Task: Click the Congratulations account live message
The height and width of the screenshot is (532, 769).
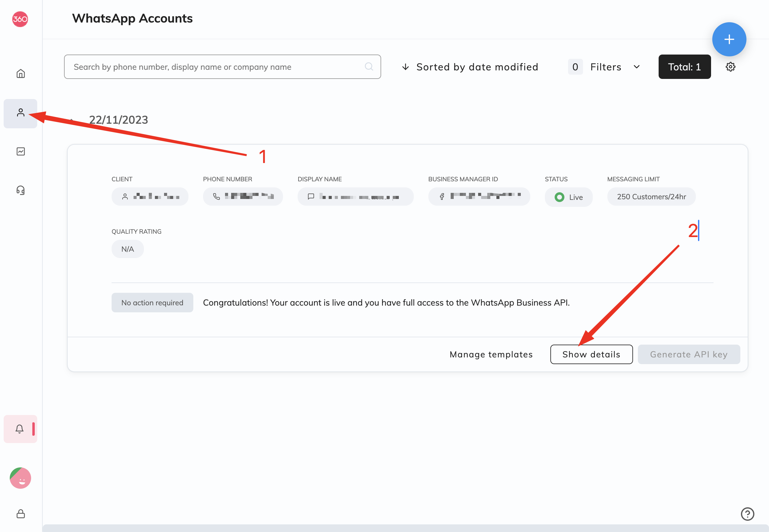Action: 386,303
